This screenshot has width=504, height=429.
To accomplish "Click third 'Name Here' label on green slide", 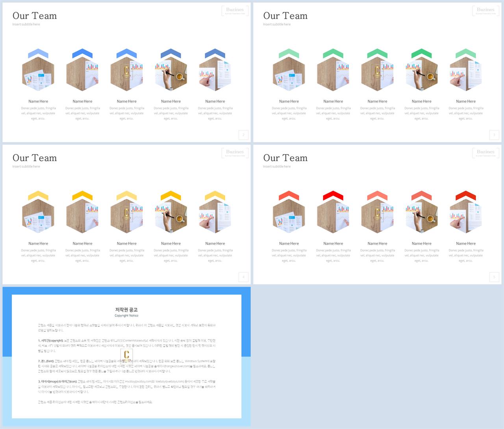I will tap(377, 101).
